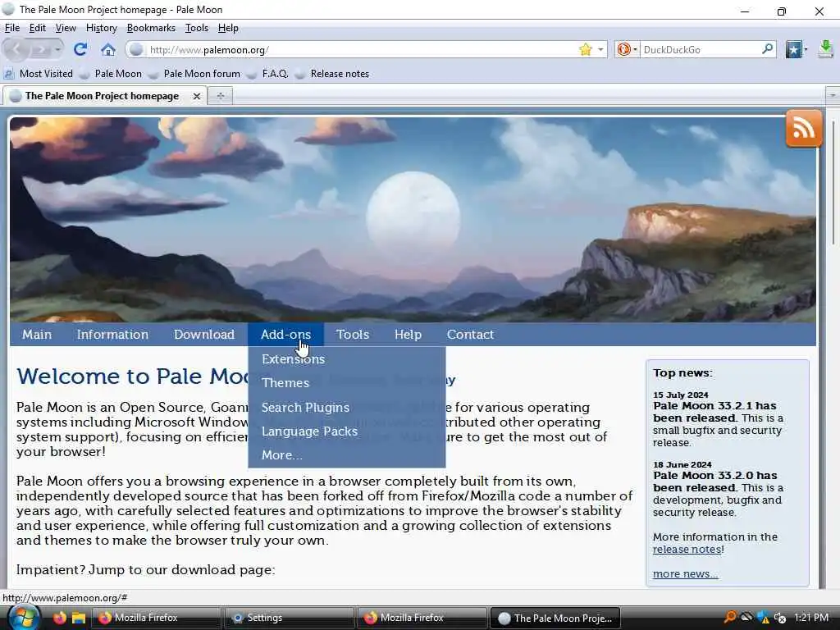Screen dimensions: 840x630
Task: Click the Windows Start orb
Action: [x=24, y=617]
